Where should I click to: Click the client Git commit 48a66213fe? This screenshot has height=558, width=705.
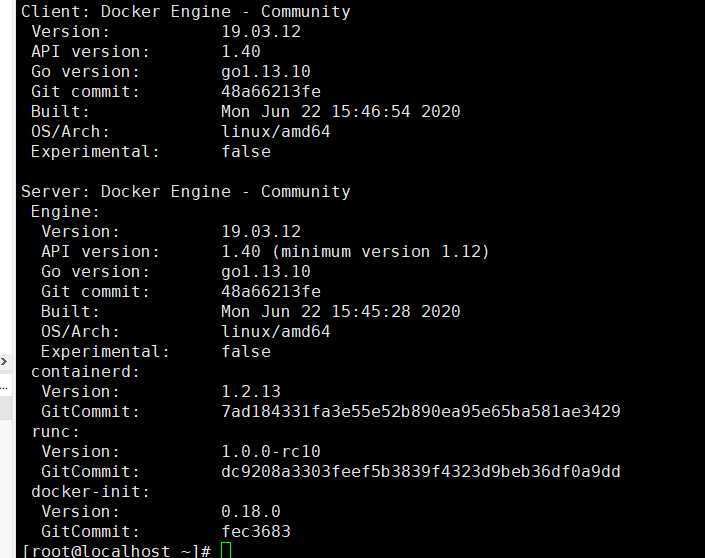(x=271, y=92)
